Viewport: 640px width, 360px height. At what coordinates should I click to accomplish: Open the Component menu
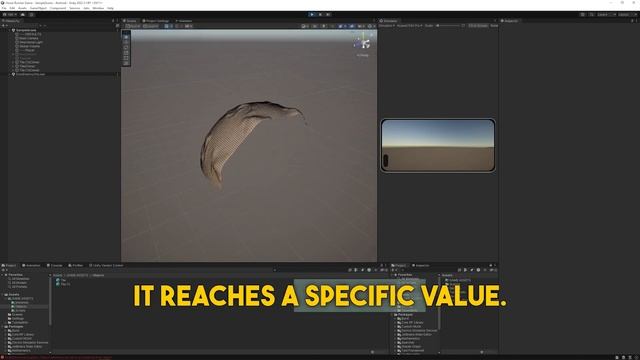(x=58, y=8)
